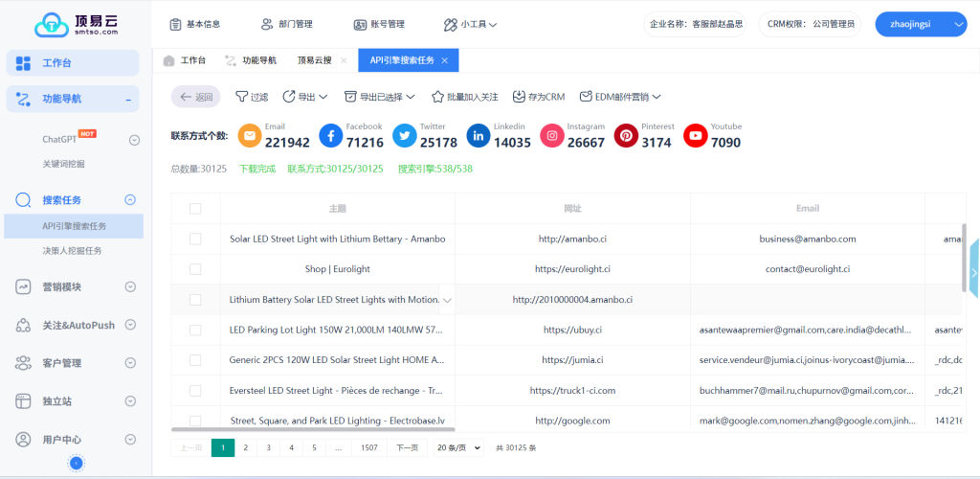Open 决策人挖掘任务 in the sidebar
This screenshot has height=479, width=980.
point(72,251)
